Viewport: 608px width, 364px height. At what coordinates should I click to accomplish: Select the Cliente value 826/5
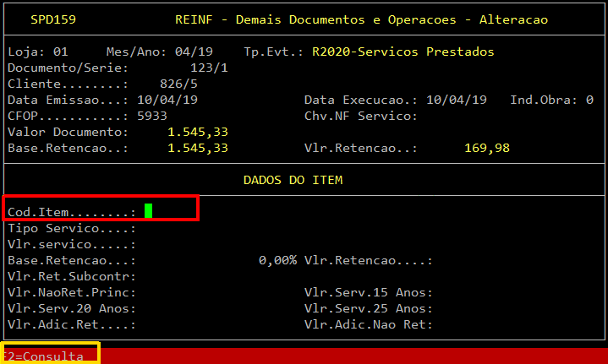coord(179,84)
